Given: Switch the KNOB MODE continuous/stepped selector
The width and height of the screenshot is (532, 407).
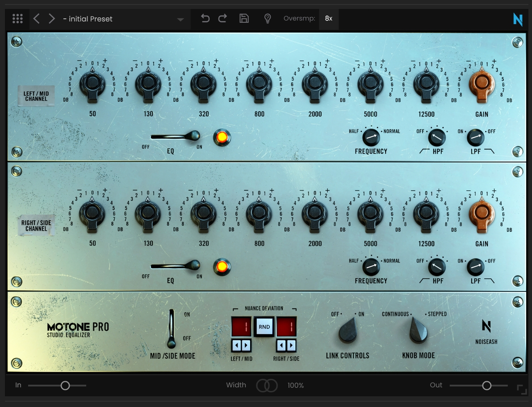Looking at the screenshot, I should tap(418, 330).
